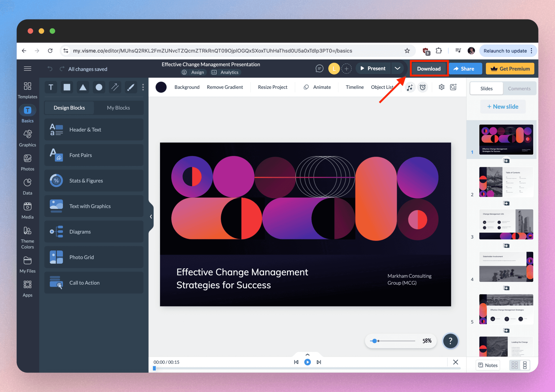Image resolution: width=555 pixels, height=392 pixels.
Task: Expand the Present dropdown arrow
Action: [x=397, y=69]
